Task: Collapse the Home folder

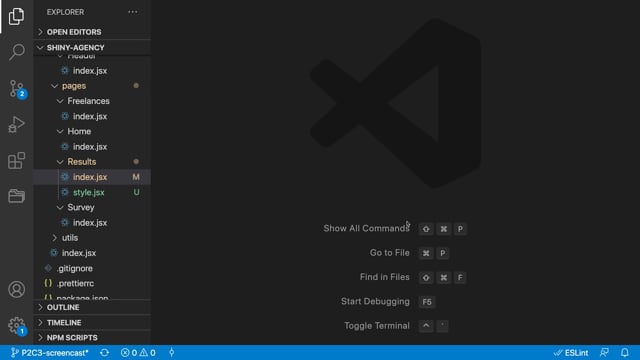Action: (92, 131)
